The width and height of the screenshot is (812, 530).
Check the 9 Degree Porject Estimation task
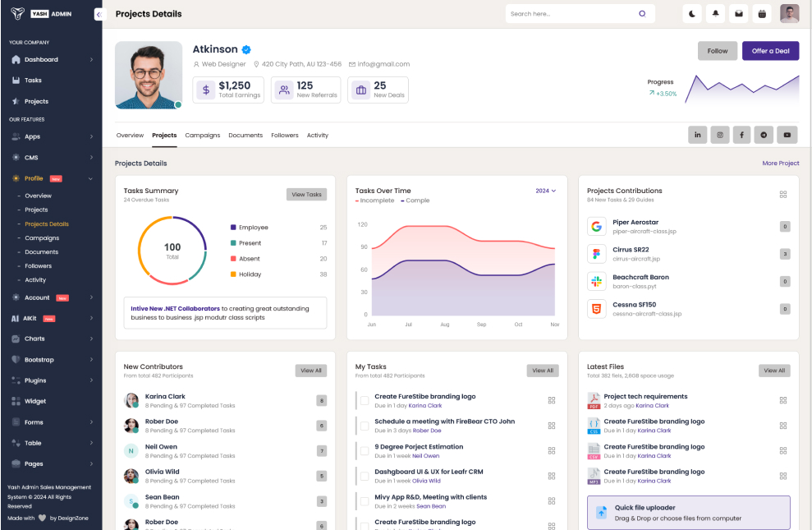[365, 451]
